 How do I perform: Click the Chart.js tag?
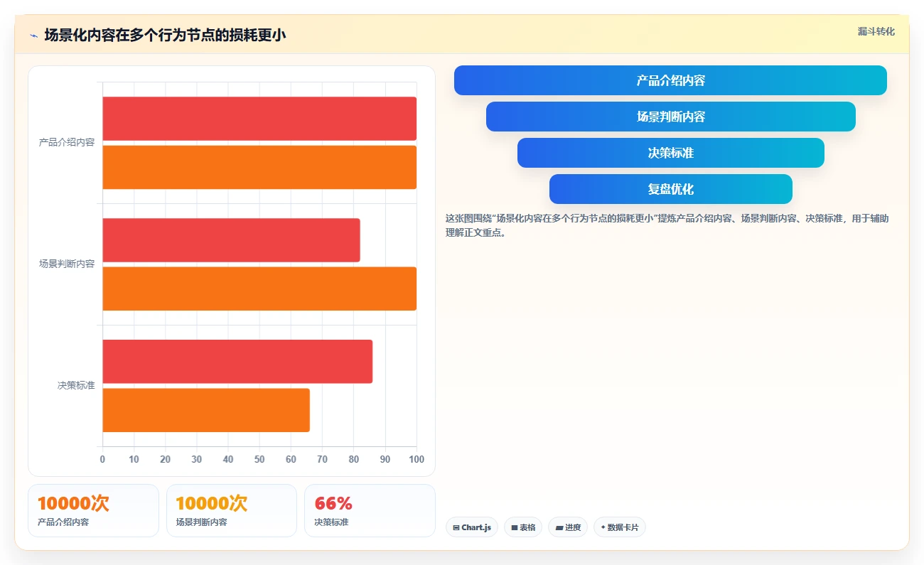pyautogui.click(x=471, y=527)
